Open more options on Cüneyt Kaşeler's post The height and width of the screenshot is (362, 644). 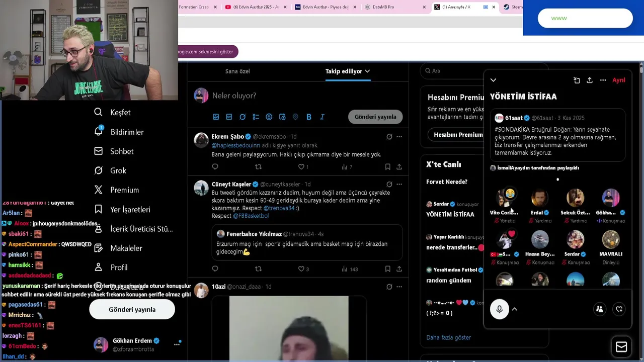point(399,185)
